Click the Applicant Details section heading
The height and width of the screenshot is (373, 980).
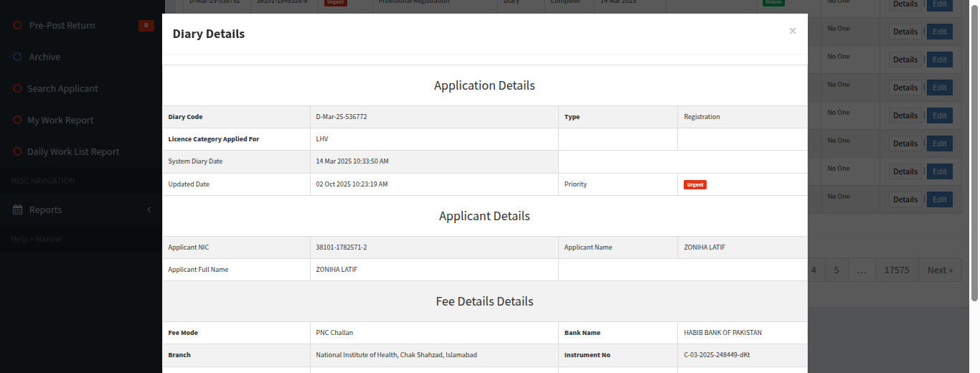tap(484, 216)
